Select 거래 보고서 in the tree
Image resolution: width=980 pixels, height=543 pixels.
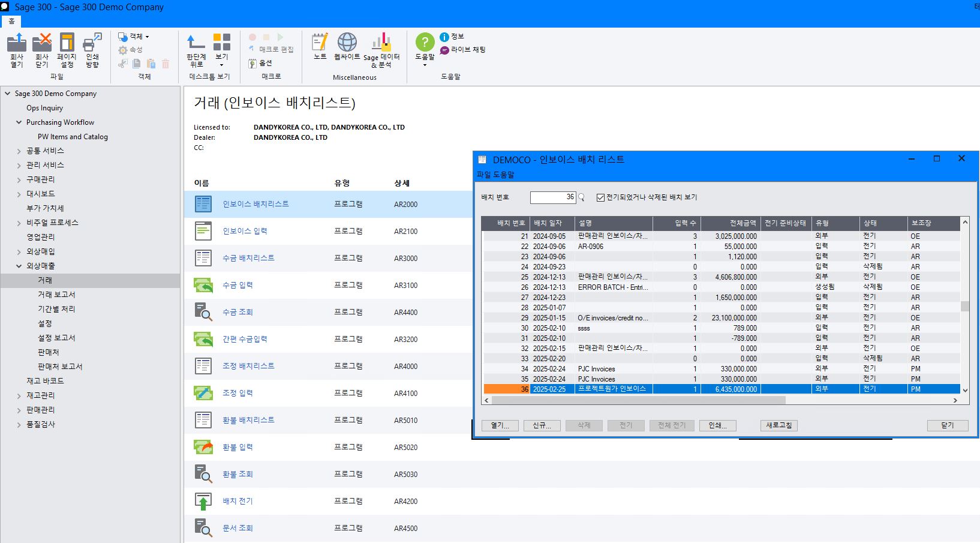click(x=56, y=295)
